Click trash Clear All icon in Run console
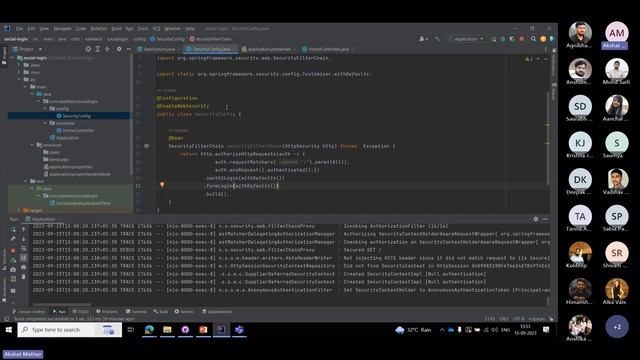The height and width of the screenshot is (360, 640). click(24, 277)
